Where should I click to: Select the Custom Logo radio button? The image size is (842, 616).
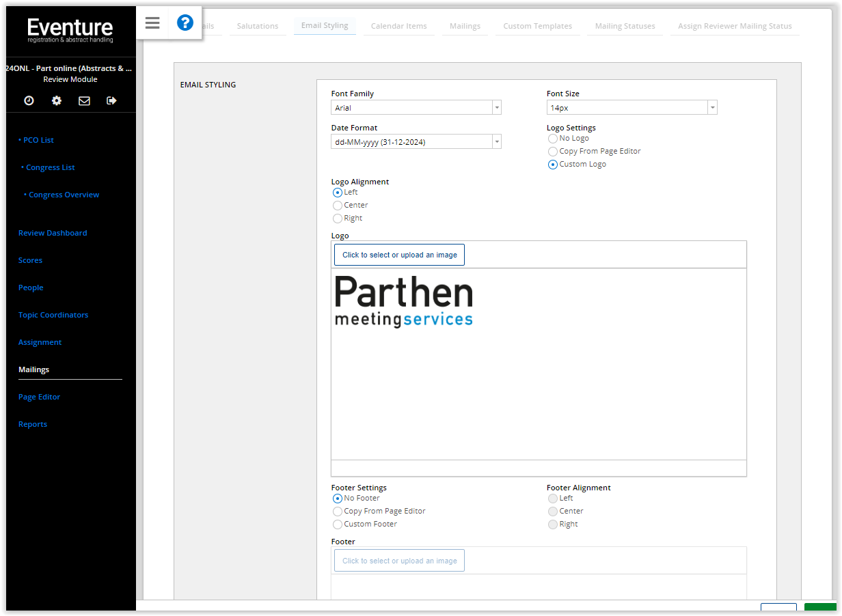click(553, 165)
